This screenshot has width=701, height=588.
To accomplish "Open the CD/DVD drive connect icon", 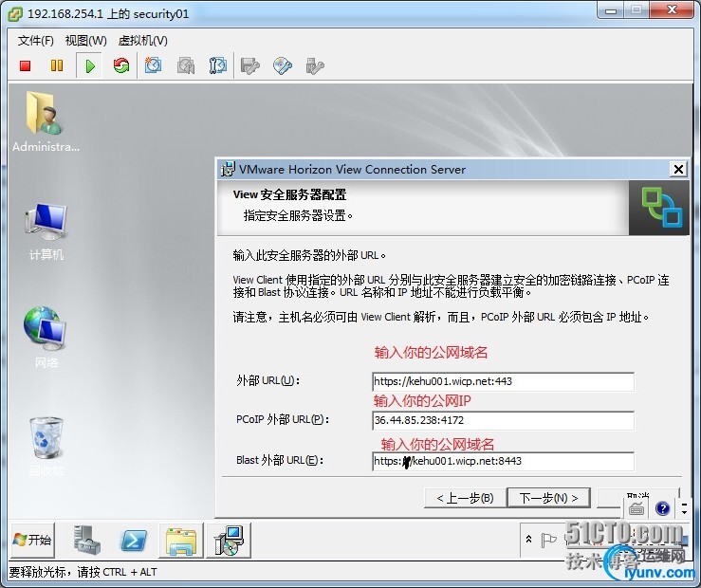I will 283,66.
